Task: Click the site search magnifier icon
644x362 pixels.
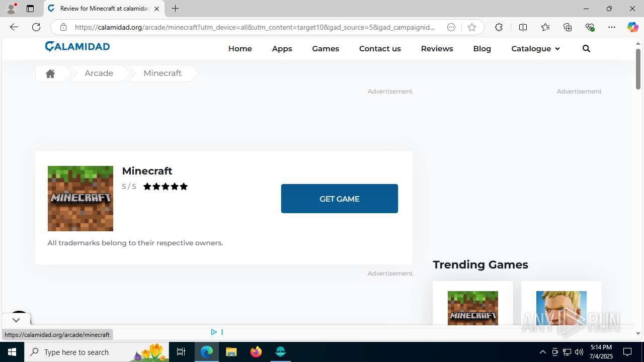Action: point(586,49)
